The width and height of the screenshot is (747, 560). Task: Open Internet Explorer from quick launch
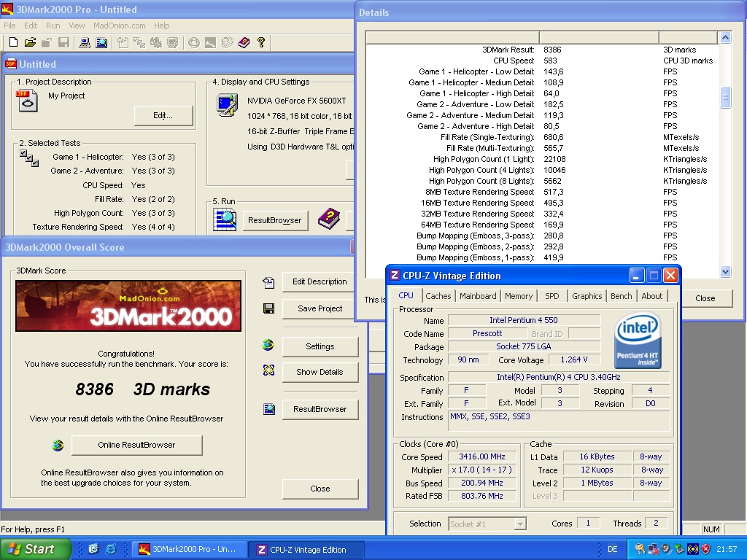[x=111, y=549]
